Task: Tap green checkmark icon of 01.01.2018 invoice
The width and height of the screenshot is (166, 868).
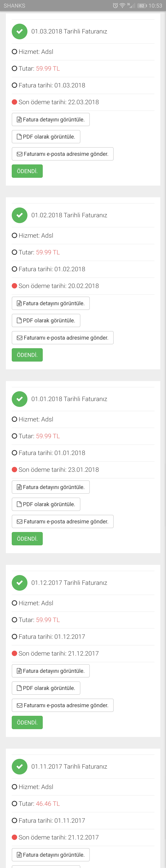Action: point(20,399)
